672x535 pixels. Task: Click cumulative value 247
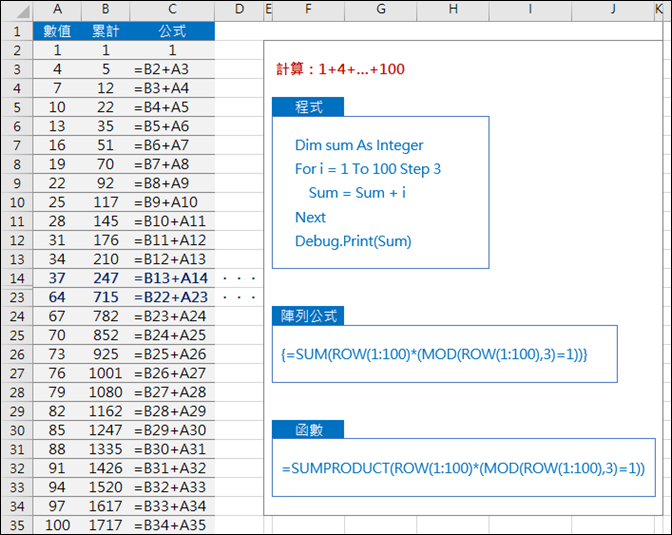(105, 278)
